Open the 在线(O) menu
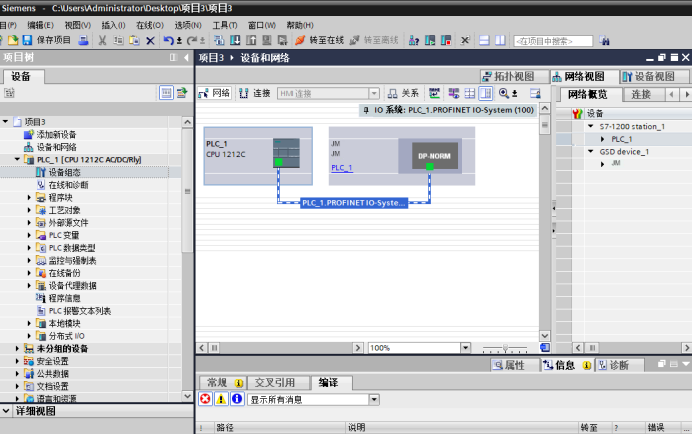Image resolution: width=693 pixels, height=435 pixels. click(x=150, y=25)
